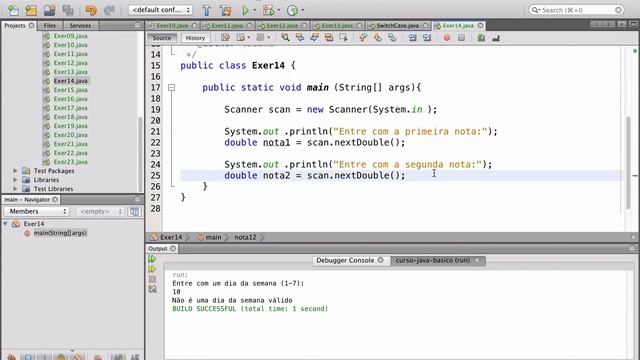Image resolution: width=640 pixels, height=360 pixels.
Task: Click the editor vertical scrollbar
Action: [x=628, y=162]
